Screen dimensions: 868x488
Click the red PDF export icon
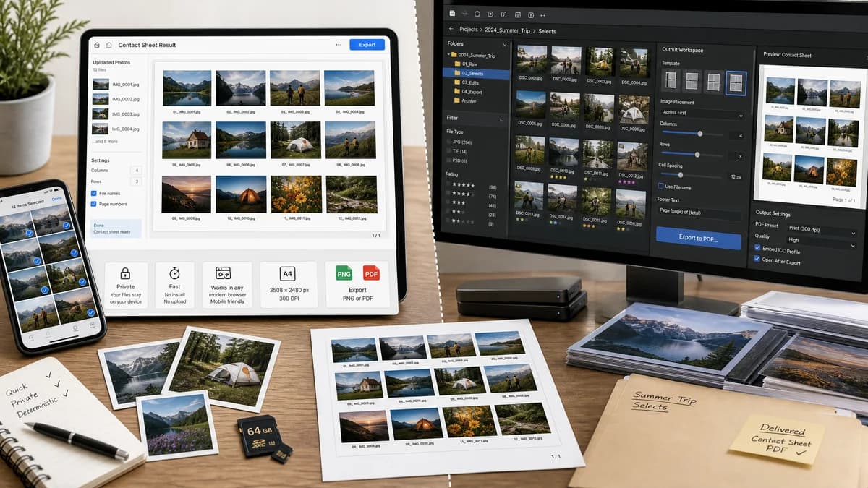click(x=371, y=273)
